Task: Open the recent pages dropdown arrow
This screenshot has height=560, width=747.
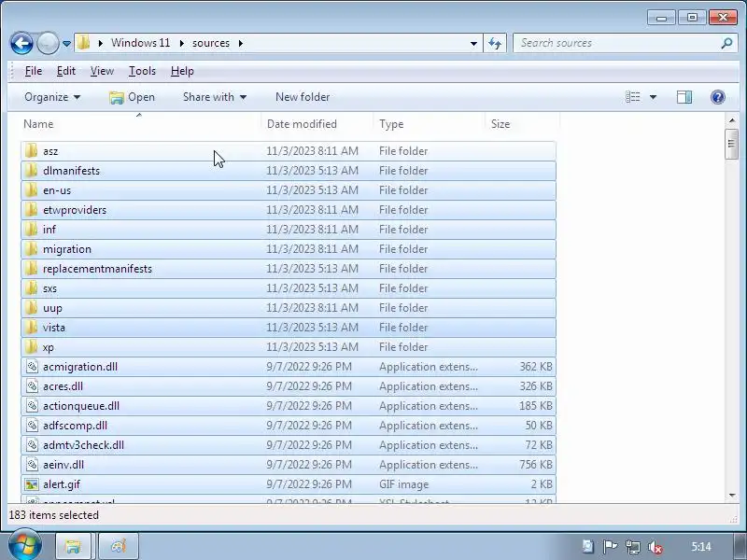Action: (x=66, y=44)
